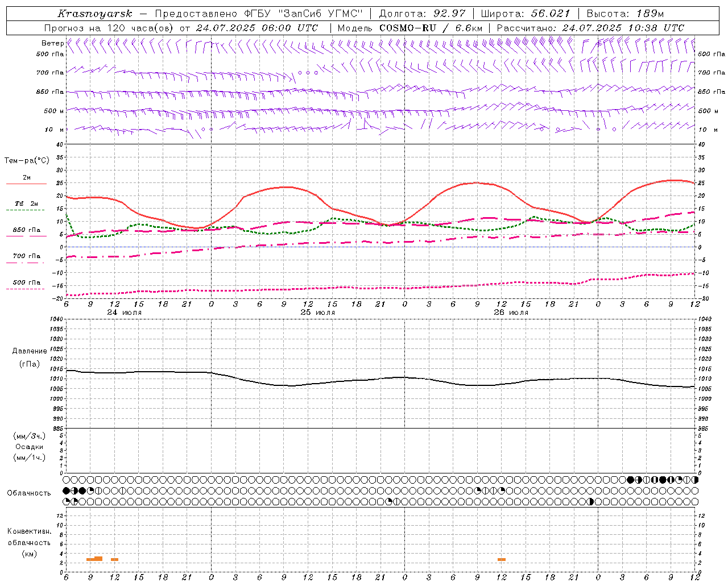728x582 pixels.
Task: Select the Конвективн. label
Action: [30, 531]
